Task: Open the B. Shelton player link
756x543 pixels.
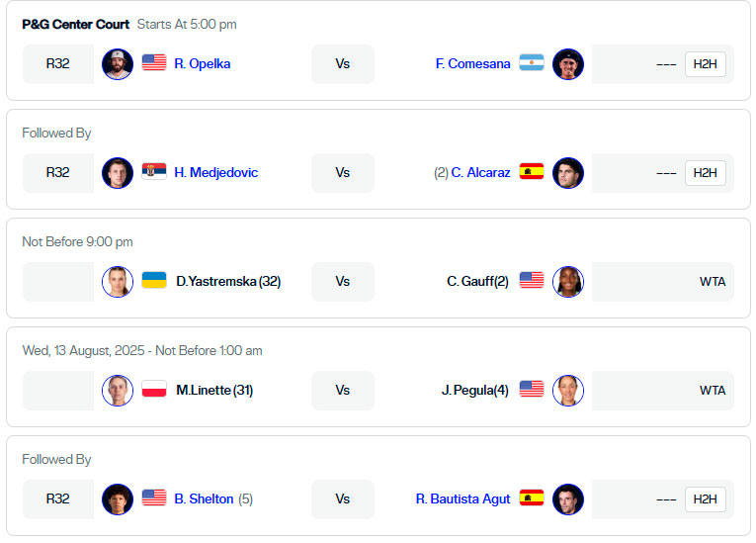Action: [204, 498]
